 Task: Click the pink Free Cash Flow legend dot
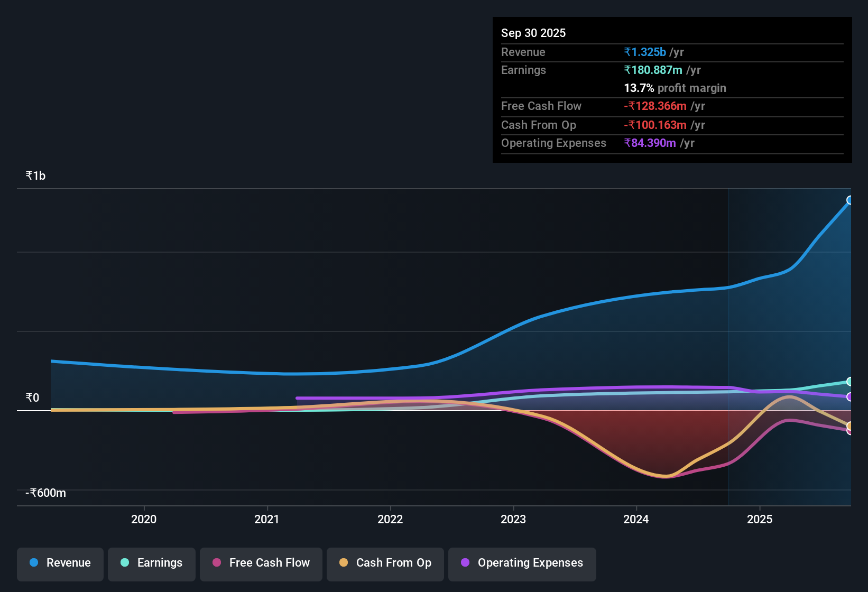216,563
